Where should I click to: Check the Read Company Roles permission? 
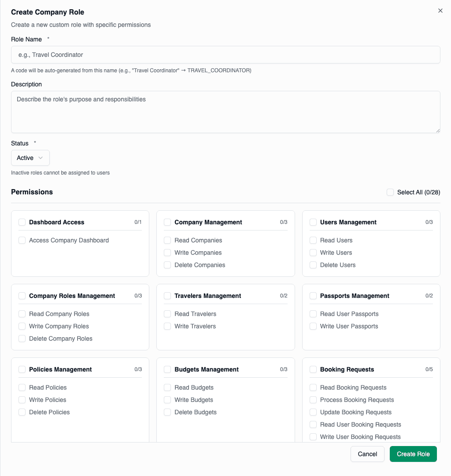(22, 314)
